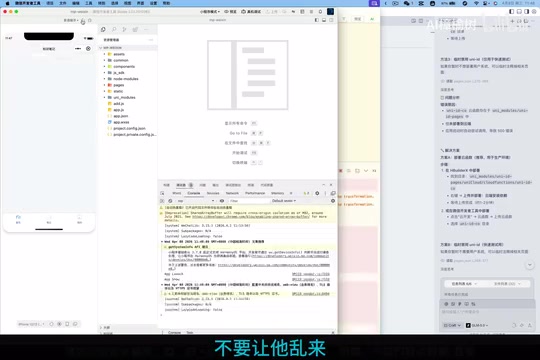Click the more dots icon in explorer header
The height and width of the screenshot is (360, 540).
point(150,40)
